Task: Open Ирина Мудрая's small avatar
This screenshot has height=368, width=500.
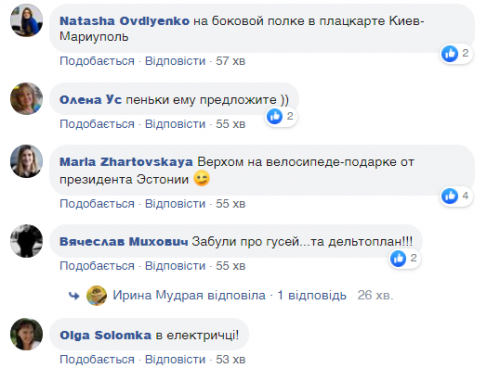Action: (96, 295)
